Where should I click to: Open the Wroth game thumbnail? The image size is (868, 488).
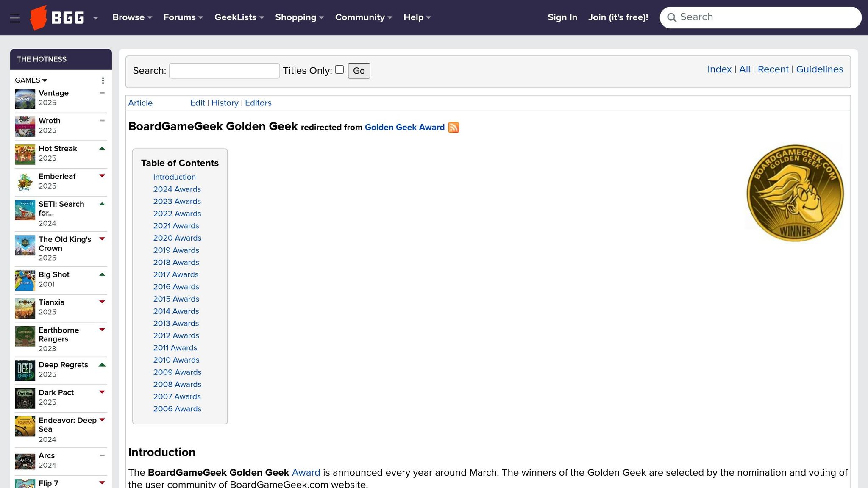coord(25,127)
